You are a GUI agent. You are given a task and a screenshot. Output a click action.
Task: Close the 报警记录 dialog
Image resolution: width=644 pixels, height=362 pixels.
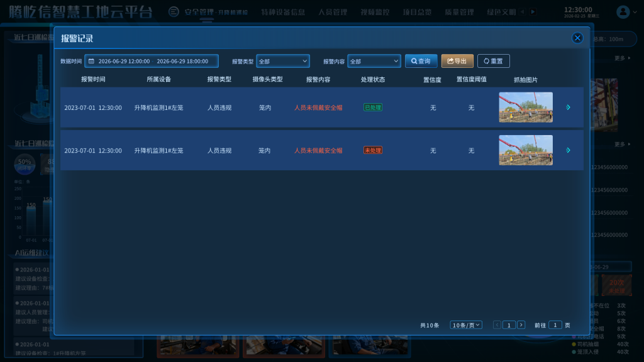point(577,38)
